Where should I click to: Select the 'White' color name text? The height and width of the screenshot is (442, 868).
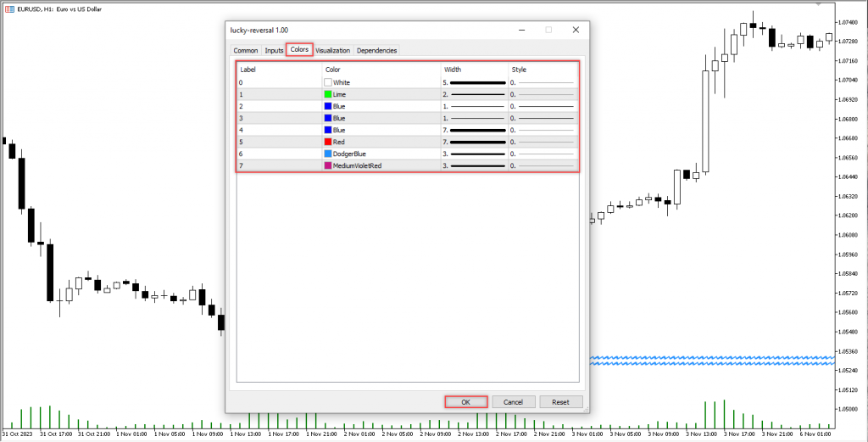pos(342,82)
